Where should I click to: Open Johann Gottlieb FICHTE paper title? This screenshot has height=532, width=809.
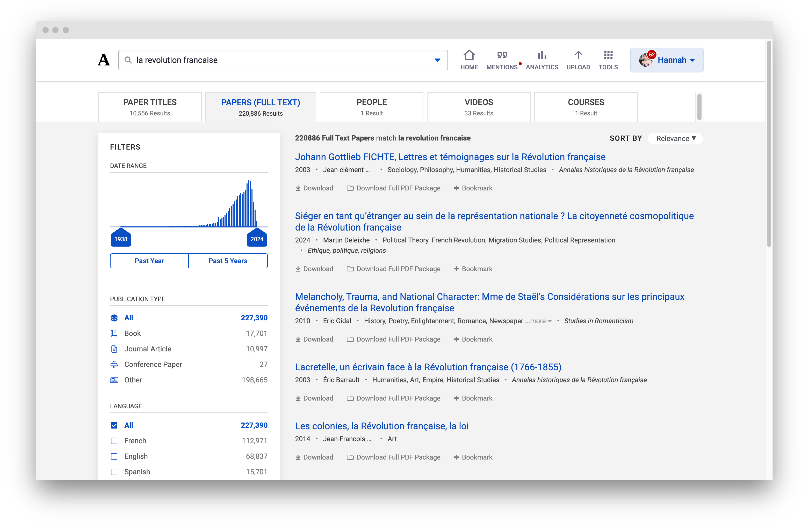pyautogui.click(x=450, y=157)
